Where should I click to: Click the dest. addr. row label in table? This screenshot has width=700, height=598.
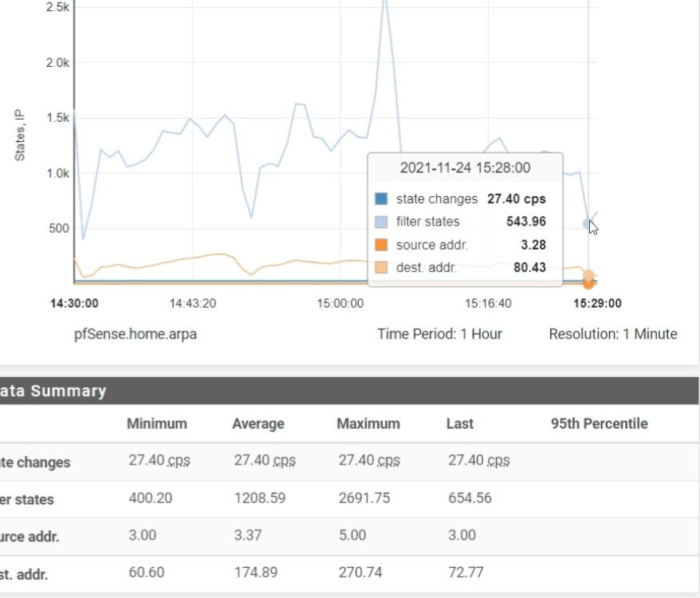(24, 574)
